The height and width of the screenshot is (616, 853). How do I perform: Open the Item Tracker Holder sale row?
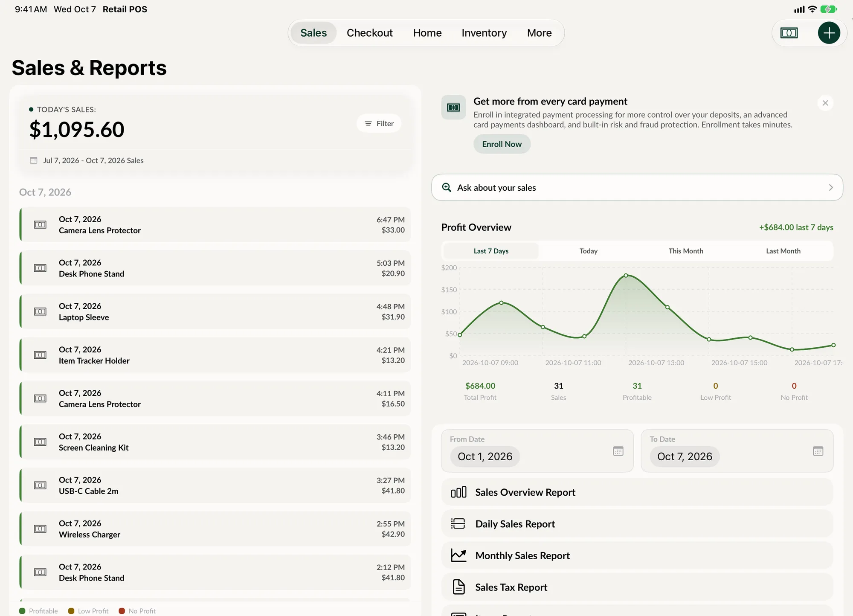pos(215,355)
